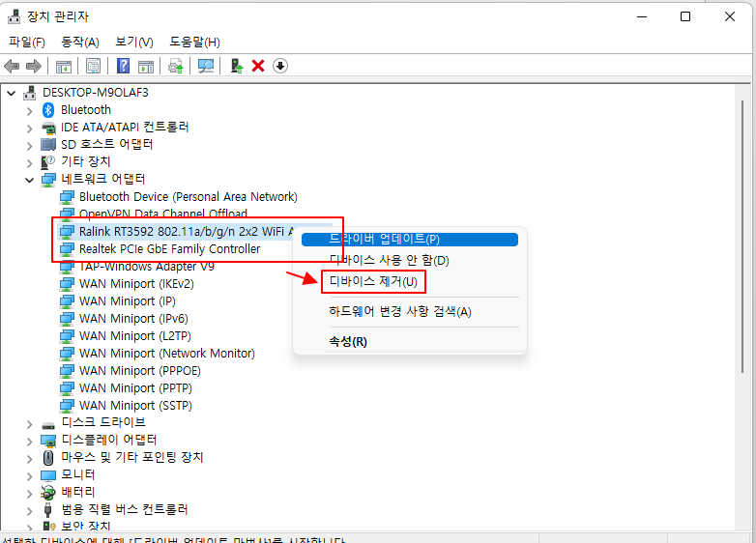This screenshot has width=756, height=543.
Task: Expand the Bluetooth category
Action: (29, 111)
